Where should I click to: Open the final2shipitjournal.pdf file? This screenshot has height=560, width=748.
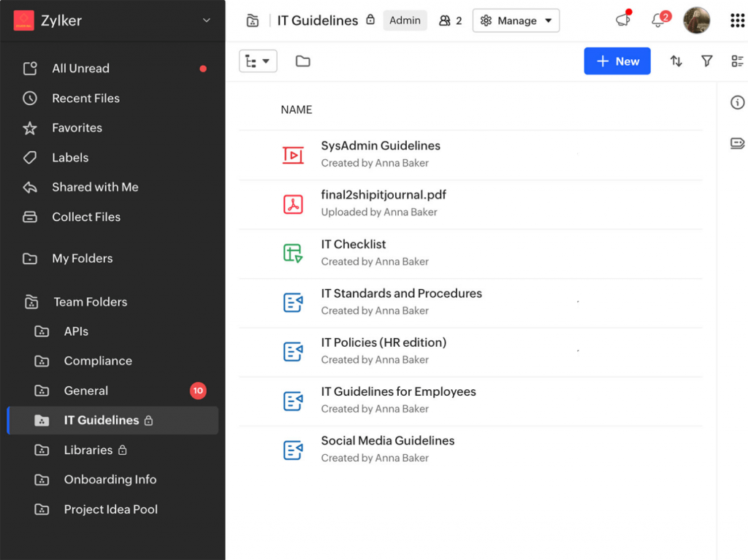[383, 195]
